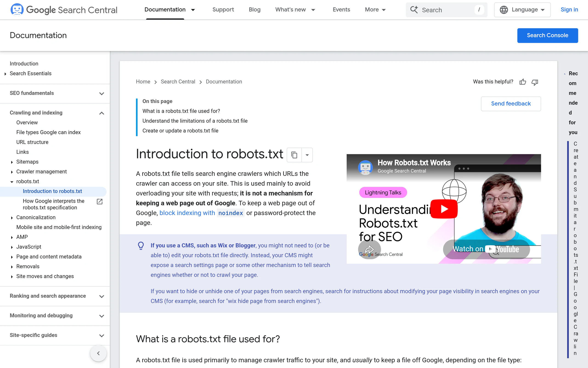Expand the Search Essentials tree item
Image resolution: width=588 pixels, height=368 pixels.
coord(5,74)
